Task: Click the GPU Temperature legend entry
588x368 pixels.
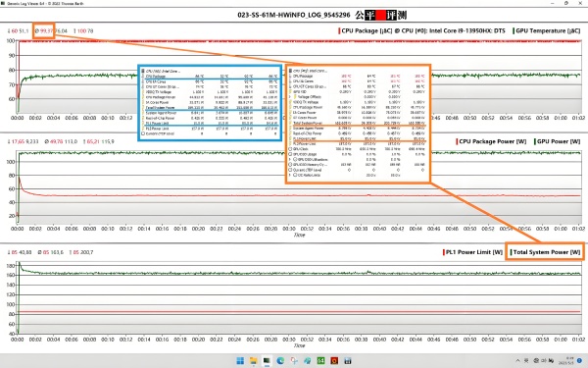Action: point(547,30)
